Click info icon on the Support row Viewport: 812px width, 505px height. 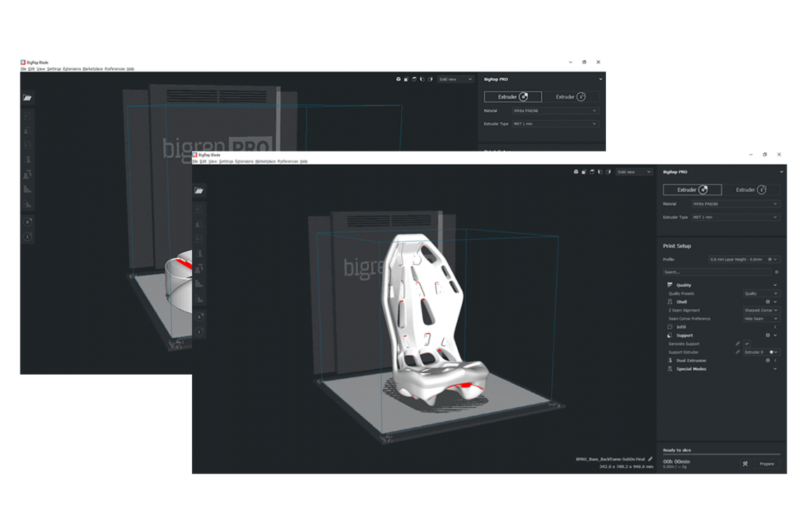pos(767,335)
